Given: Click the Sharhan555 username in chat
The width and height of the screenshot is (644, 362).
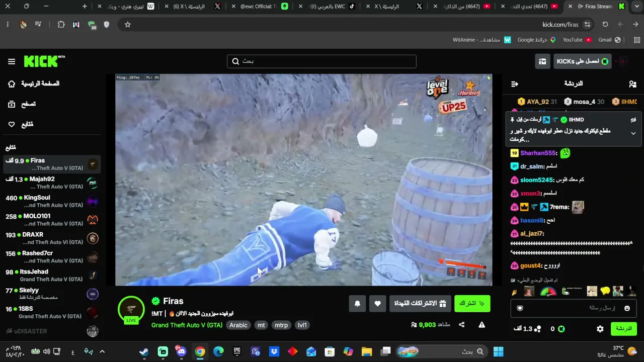Looking at the screenshot, I should (538, 153).
